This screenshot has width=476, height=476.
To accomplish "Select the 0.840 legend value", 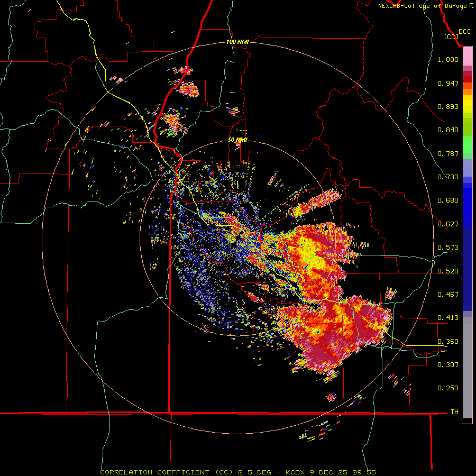I will tap(448, 130).
